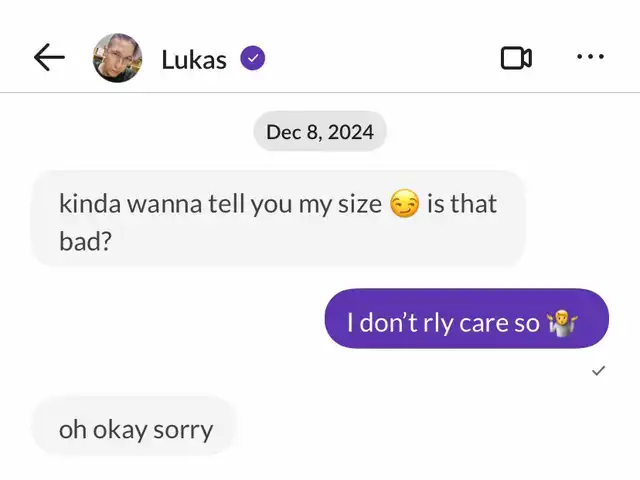Click the Dec 8, 2024 date pill

click(x=320, y=131)
